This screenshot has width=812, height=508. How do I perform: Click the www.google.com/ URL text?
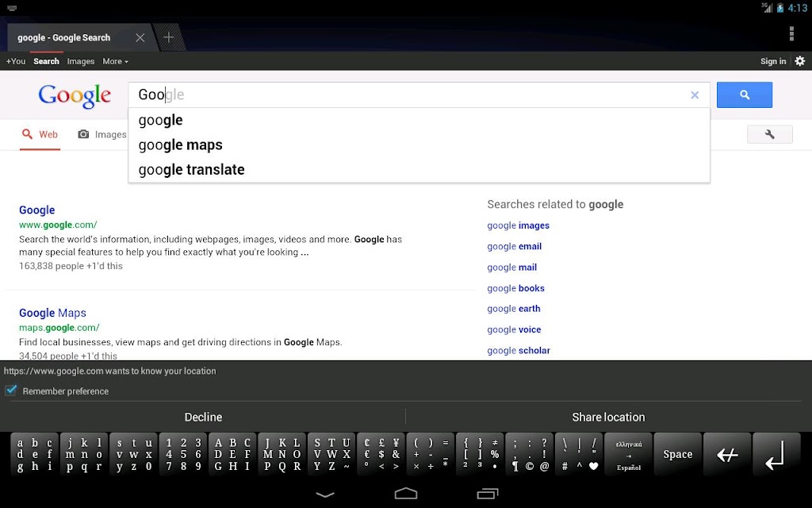[58, 225]
